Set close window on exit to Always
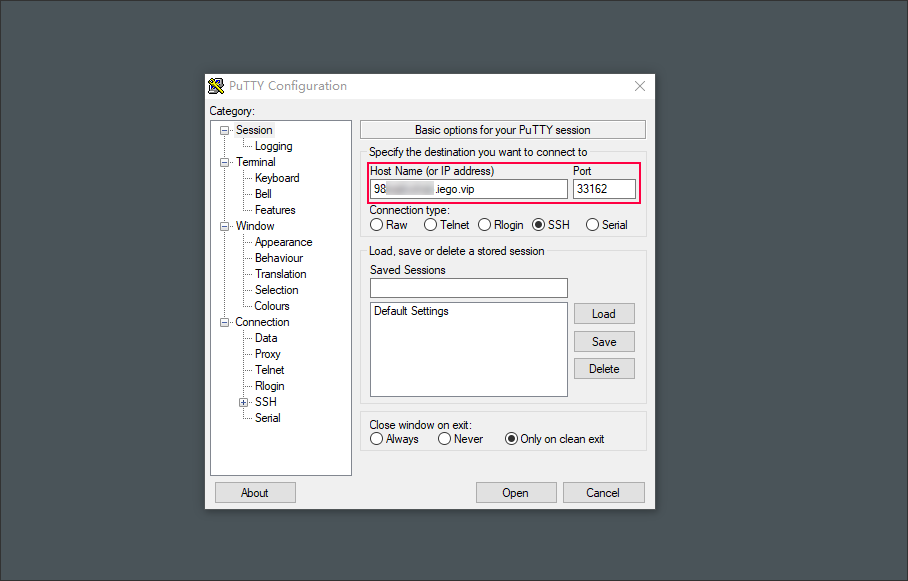908x581 pixels. tap(377, 439)
